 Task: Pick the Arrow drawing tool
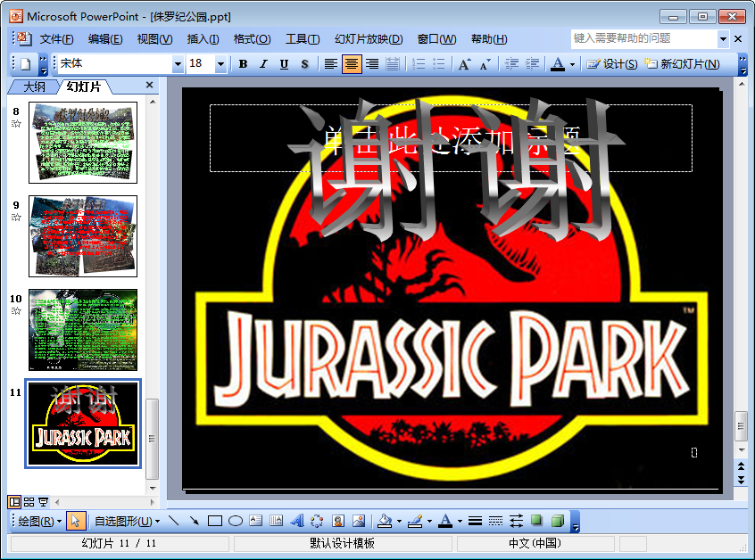pos(195,521)
